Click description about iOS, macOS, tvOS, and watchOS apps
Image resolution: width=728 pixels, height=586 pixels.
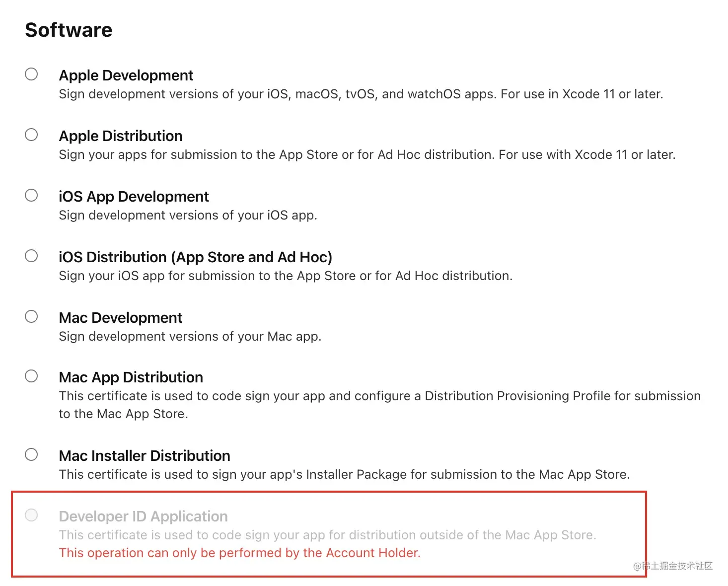coord(361,94)
